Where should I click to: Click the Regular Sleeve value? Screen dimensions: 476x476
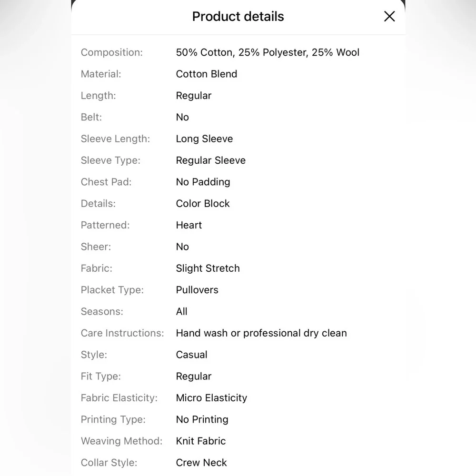coord(211,160)
